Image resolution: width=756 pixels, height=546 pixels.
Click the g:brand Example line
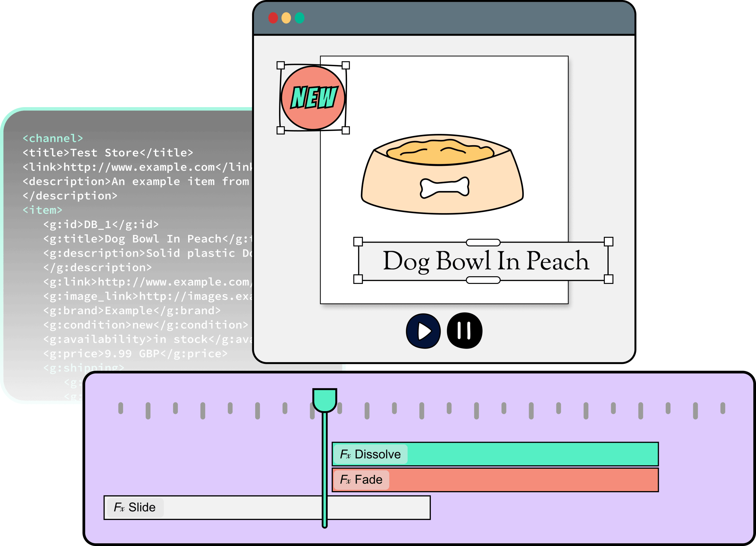click(132, 311)
